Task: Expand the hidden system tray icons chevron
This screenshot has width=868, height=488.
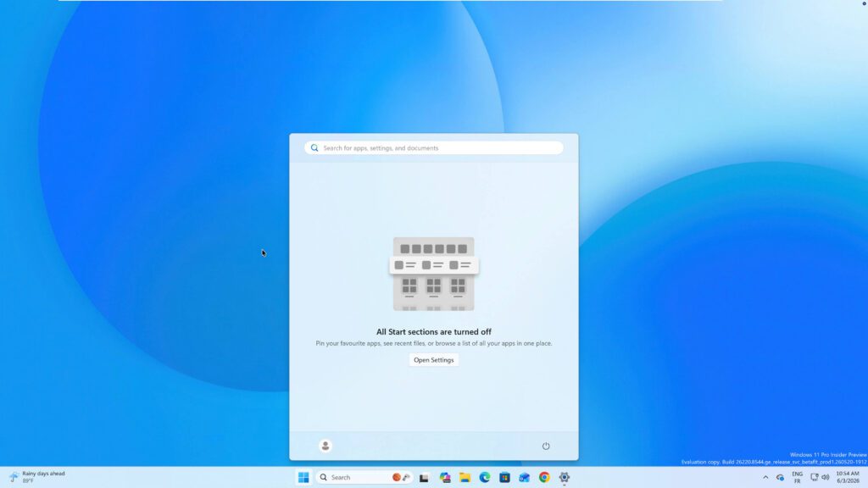Action: click(765, 478)
